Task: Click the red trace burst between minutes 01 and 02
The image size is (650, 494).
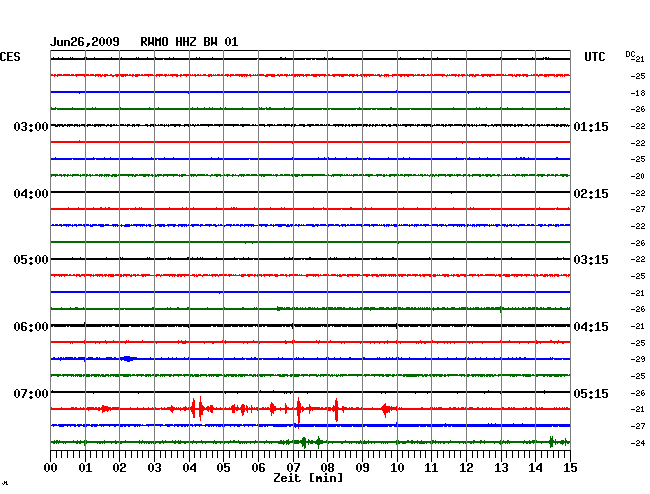Action: 105,409
